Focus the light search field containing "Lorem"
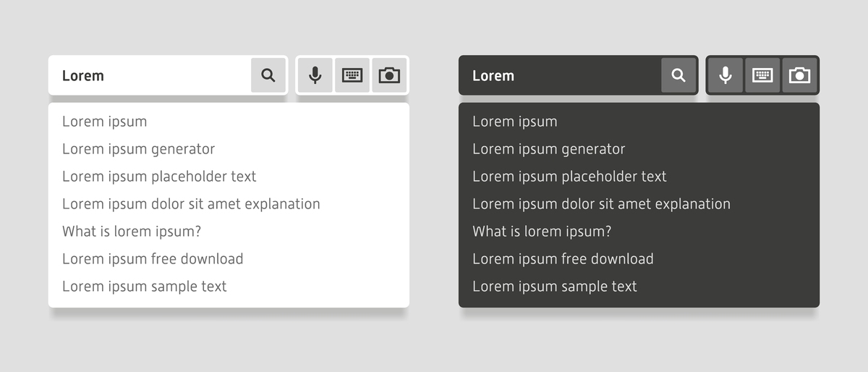Screen dimensions: 868x372 coord(152,75)
